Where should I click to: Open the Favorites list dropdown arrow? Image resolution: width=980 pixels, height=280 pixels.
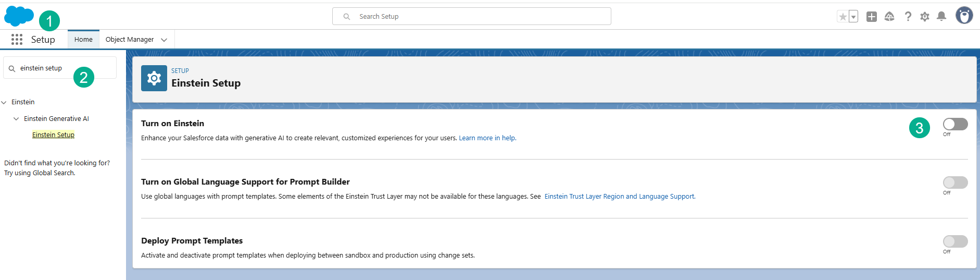(853, 17)
